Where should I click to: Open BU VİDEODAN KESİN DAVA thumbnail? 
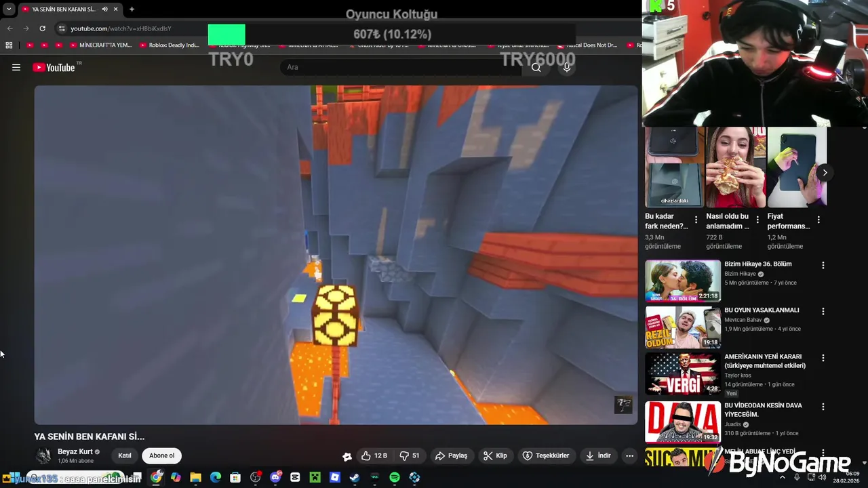683,422
